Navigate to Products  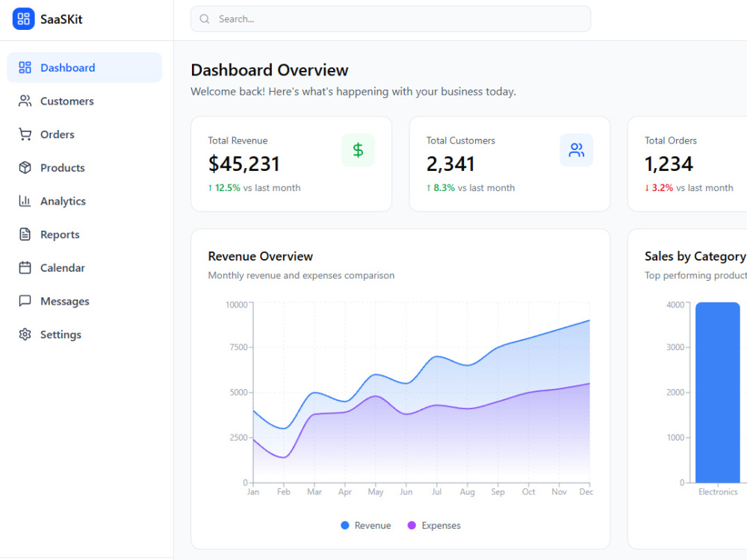[x=84, y=167]
